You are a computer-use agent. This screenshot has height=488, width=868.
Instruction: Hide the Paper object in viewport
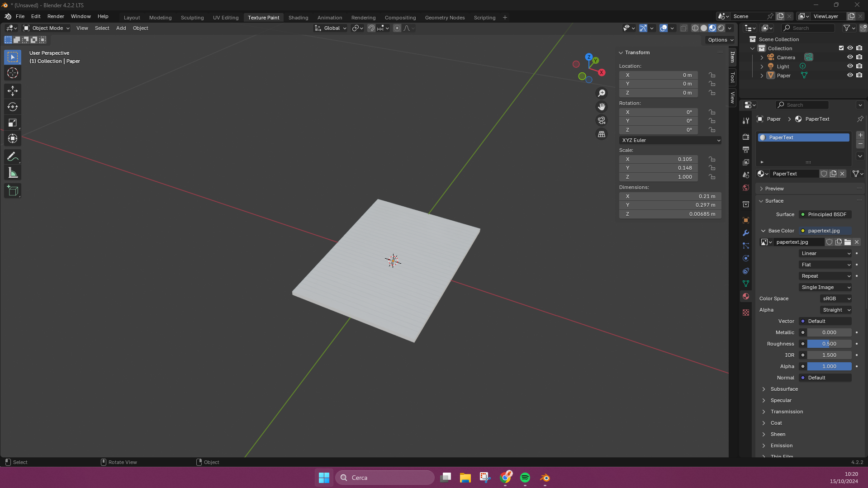point(850,76)
